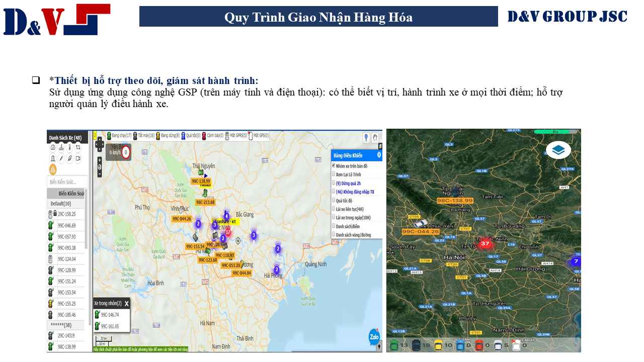Click the Biển Kiểm Soát search field

67,181
